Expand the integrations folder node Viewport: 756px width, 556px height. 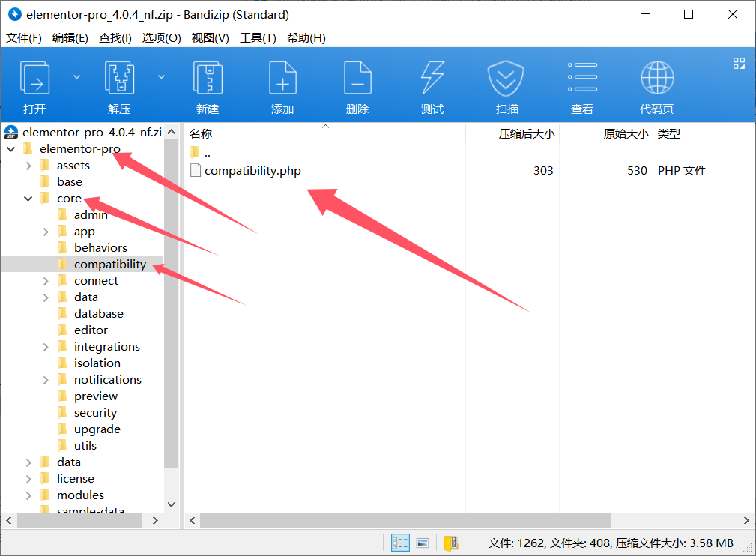46,347
